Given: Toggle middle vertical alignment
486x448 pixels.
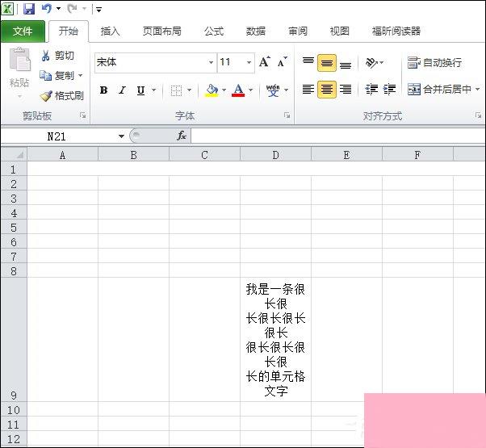Looking at the screenshot, I should click(327, 63).
